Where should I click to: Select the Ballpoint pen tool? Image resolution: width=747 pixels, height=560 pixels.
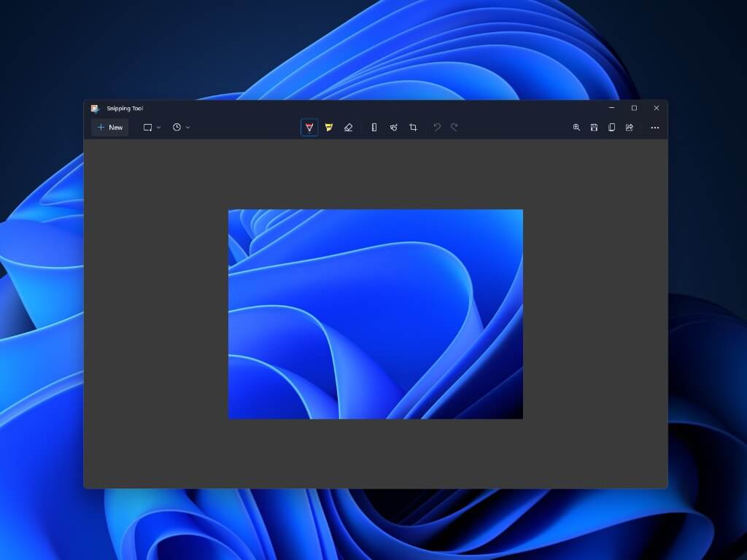click(309, 128)
